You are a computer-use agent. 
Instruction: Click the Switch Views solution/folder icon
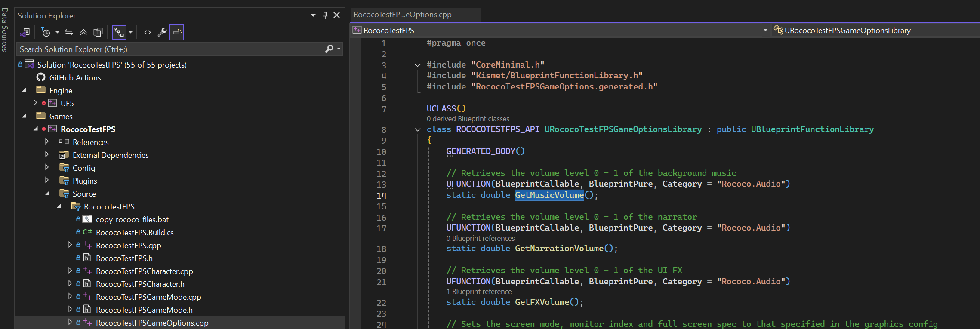click(25, 32)
